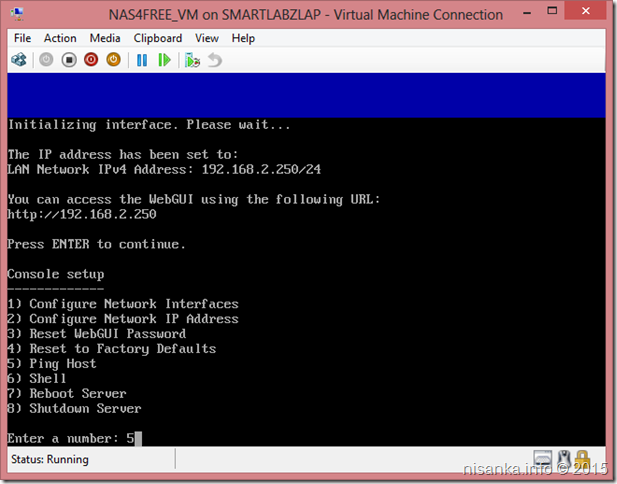Open the Action menu
The width and height of the screenshot is (617, 484).
[60, 38]
